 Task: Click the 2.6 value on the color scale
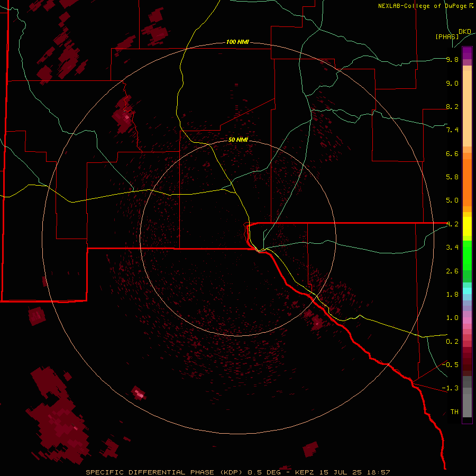pyautogui.click(x=452, y=271)
